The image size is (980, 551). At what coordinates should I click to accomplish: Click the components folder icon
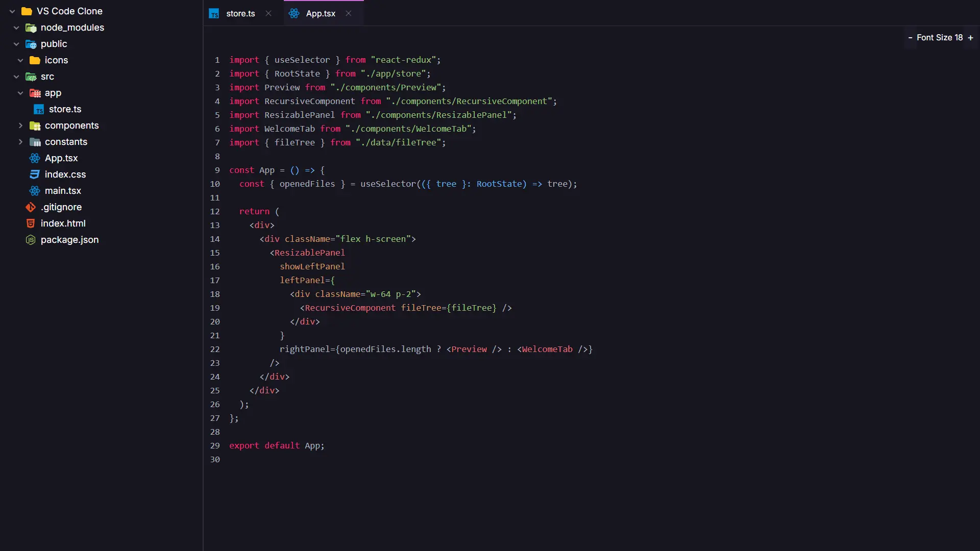point(35,126)
